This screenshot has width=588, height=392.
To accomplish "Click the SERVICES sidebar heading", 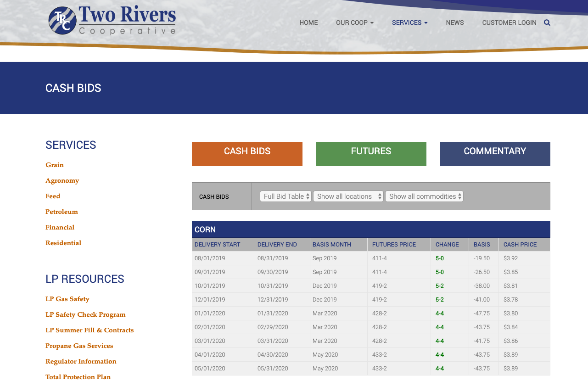I will point(71,145).
